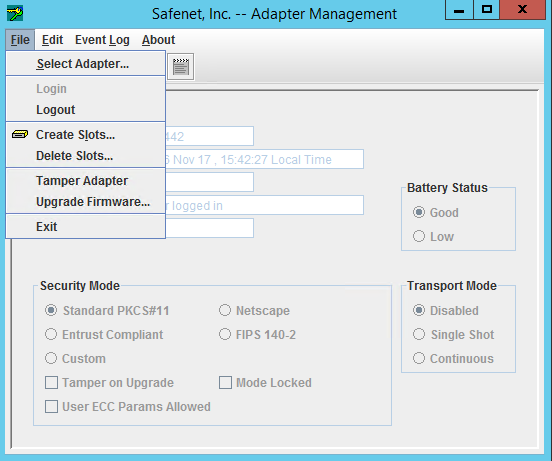Select Custom security mode
The width and height of the screenshot is (552, 461).
pos(51,358)
